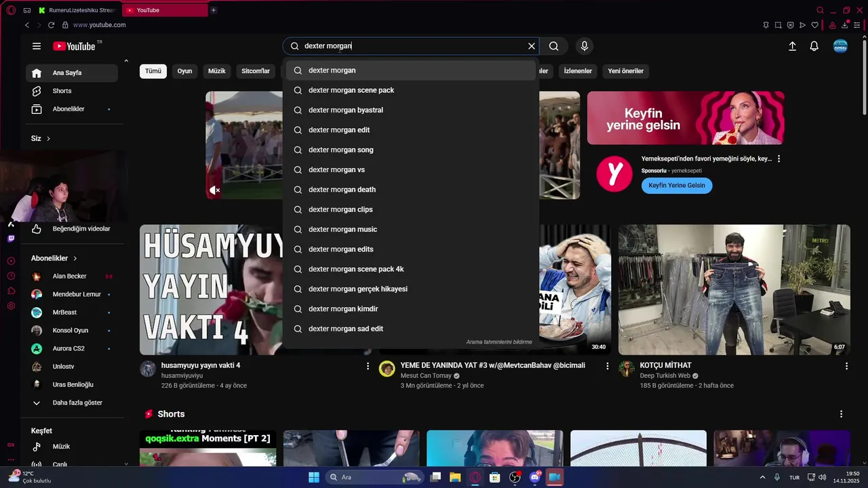Image resolution: width=868 pixels, height=488 pixels.
Task: Open Shorts section three-dot menu
Action: (x=842, y=414)
